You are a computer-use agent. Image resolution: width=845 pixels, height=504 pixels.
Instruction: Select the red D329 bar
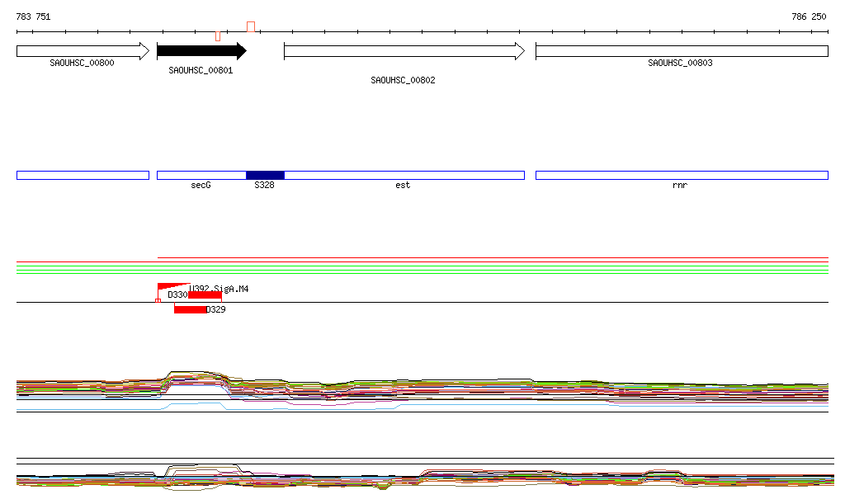(x=190, y=309)
